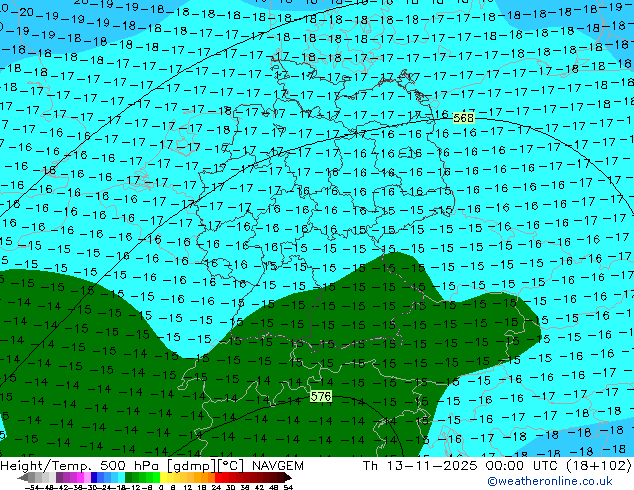Click the dark blue swatch in the legend
The height and width of the screenshot is (490, 634).
click(x=94, y=477)
